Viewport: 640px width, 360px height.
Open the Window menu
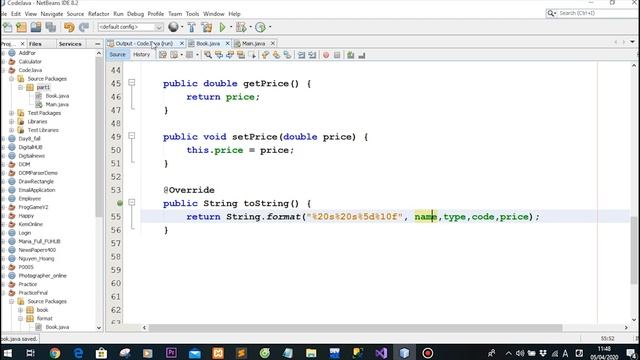point(214,14)
